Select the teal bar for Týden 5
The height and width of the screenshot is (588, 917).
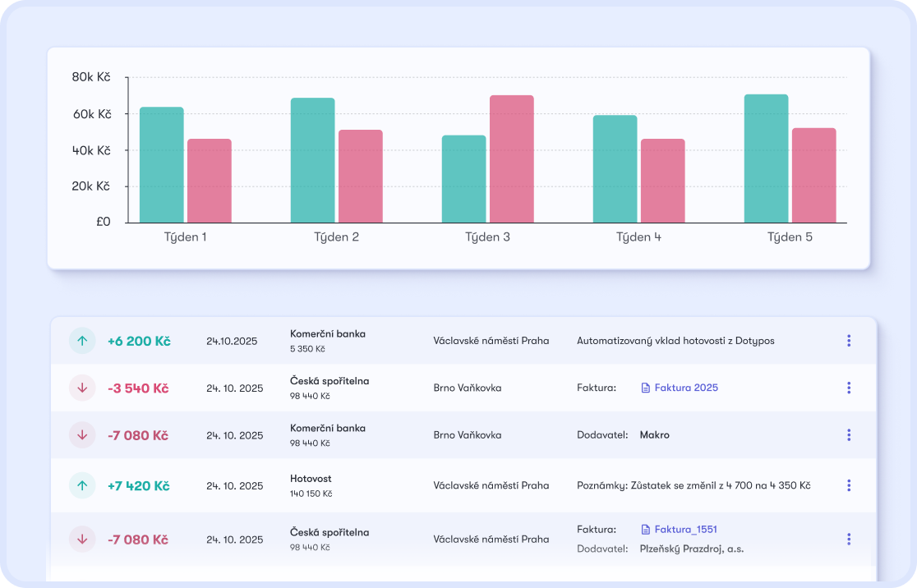pos(766,158)
